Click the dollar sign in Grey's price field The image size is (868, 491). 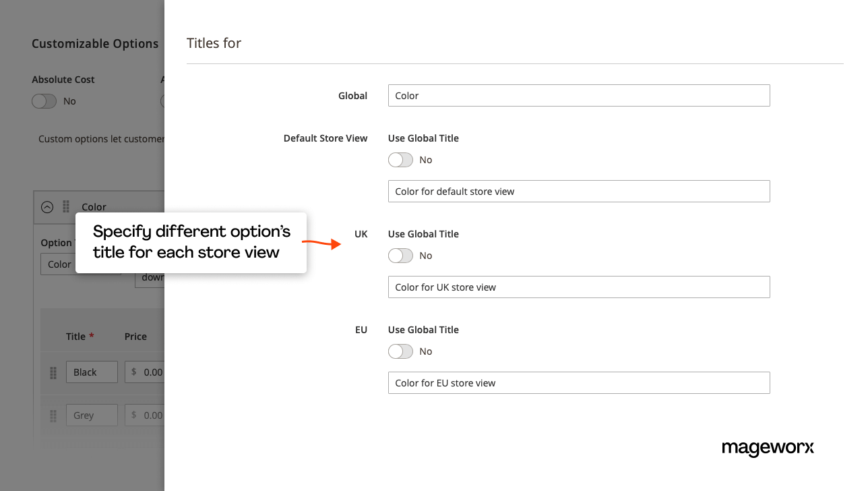tap(133, 415)
